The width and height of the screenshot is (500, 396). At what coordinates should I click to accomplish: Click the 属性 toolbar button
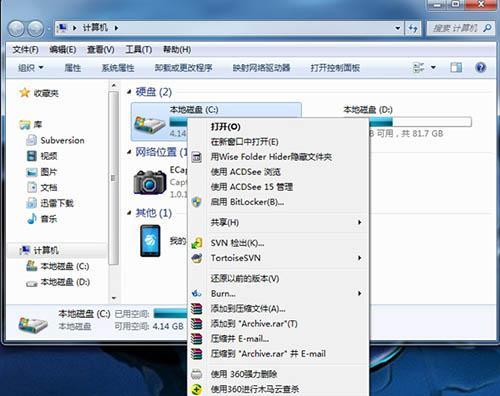[72, 68]
